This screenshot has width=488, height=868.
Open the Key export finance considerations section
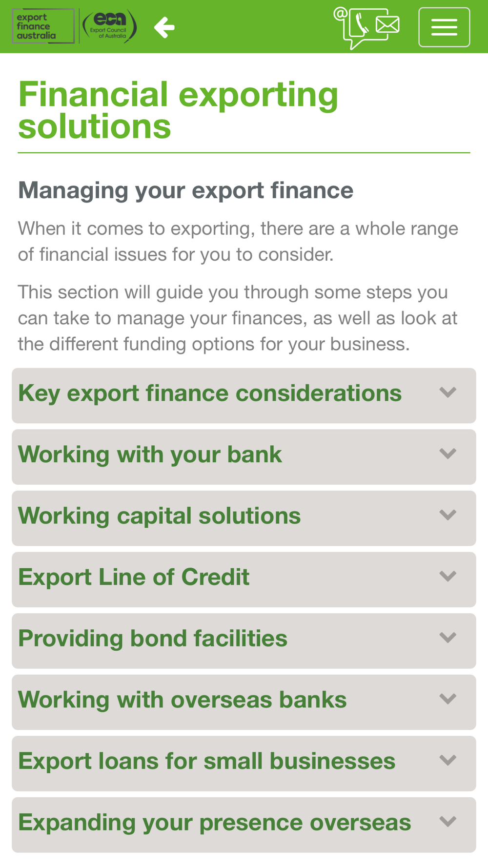coord(210,393)
